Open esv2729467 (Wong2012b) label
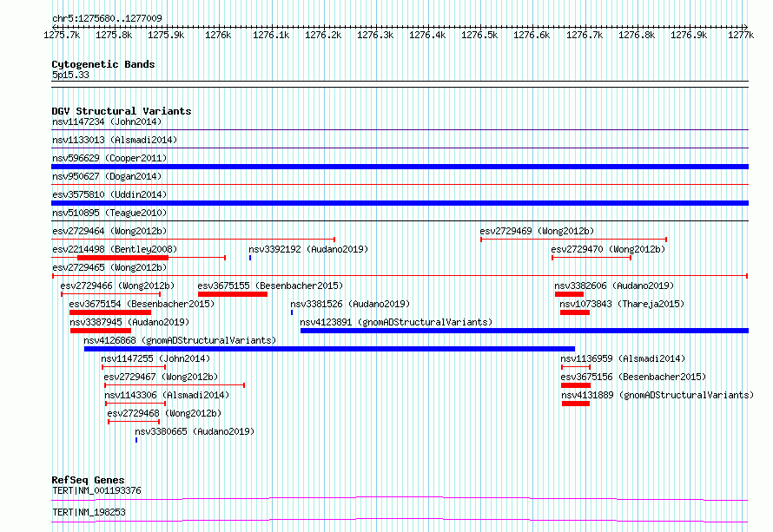This screenshot has height=532, width=773. [162, 377]
